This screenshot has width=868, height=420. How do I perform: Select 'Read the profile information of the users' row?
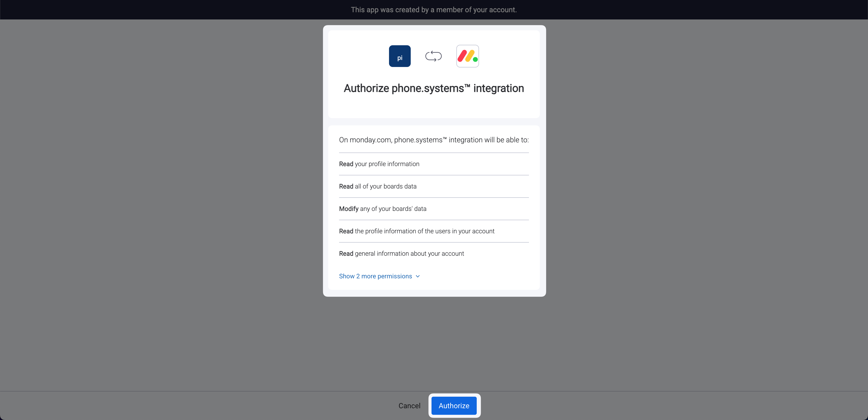pos(434,231)
